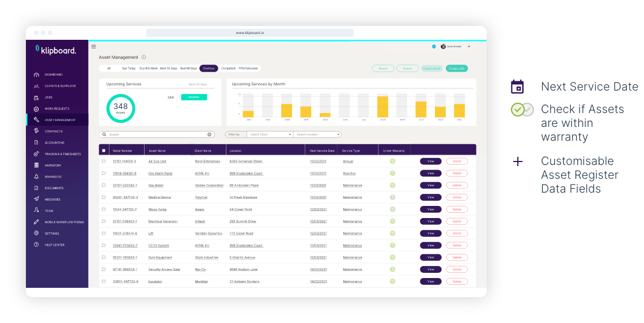
Task: Expand the user account dropdown arrow
Action: [x=469, y=47]
